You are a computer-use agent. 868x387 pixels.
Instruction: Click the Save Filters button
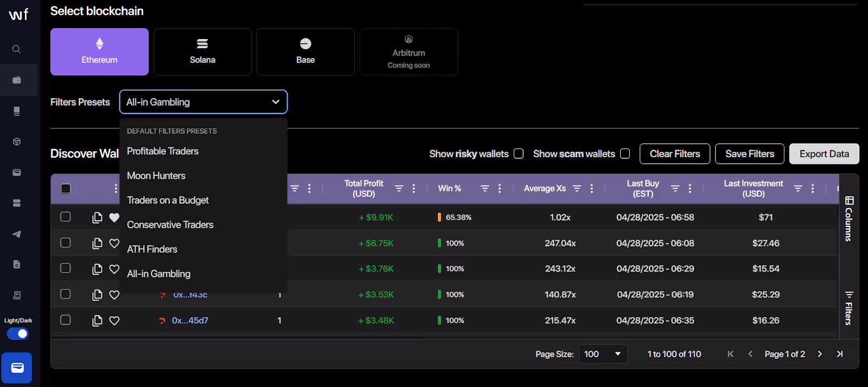[x=750, y=154]
